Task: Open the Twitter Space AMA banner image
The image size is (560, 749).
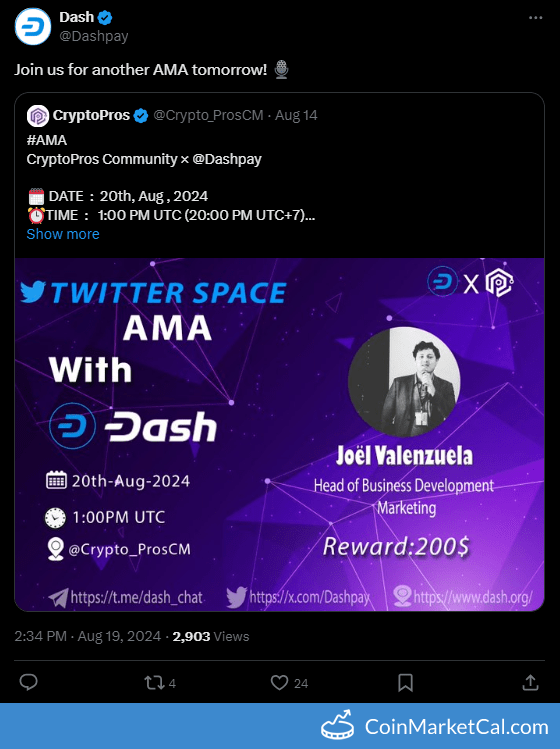Action: (280, 435)
